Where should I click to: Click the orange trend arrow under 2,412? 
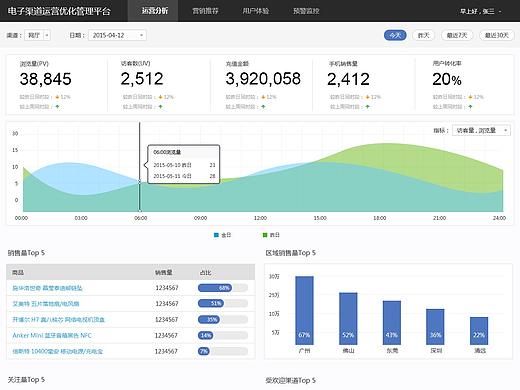pos(368,97)
